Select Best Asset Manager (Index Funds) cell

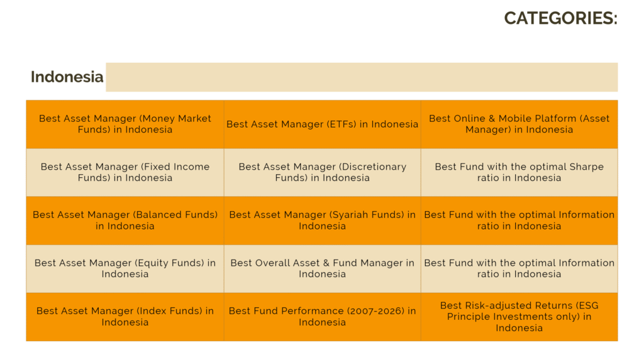pyautogui.click(x=125, y=316)
